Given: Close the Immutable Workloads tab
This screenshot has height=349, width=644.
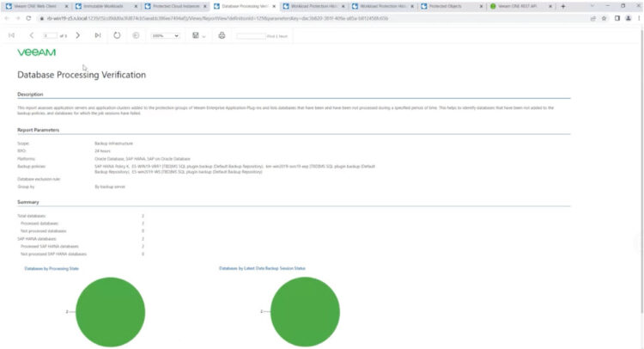Looking at the screenshot, I should 136,6.
